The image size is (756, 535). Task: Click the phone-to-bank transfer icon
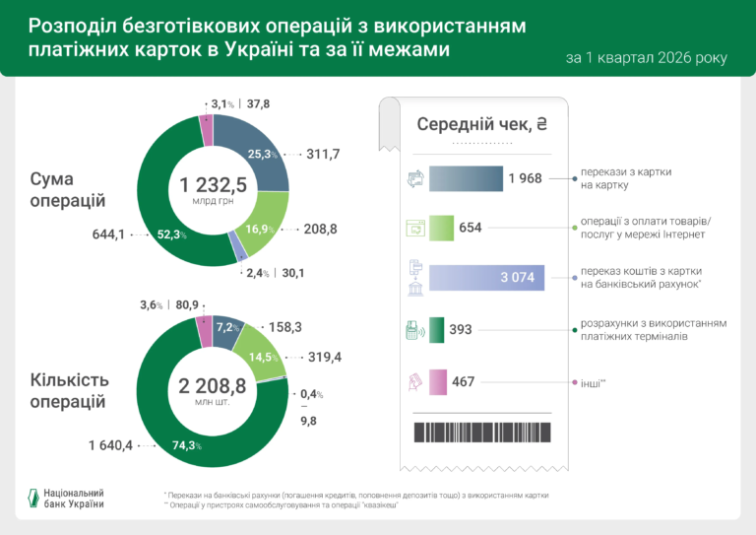coord(415,278)
